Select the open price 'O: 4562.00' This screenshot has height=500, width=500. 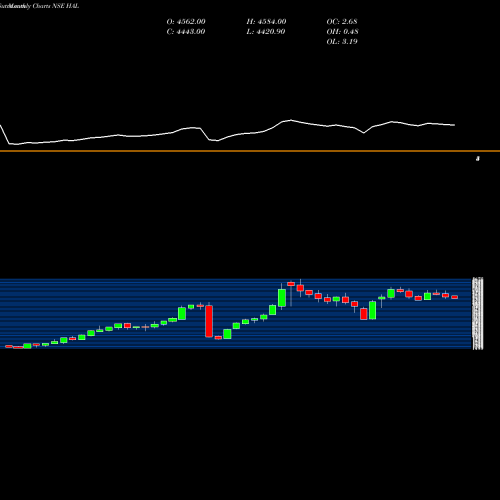186,22
